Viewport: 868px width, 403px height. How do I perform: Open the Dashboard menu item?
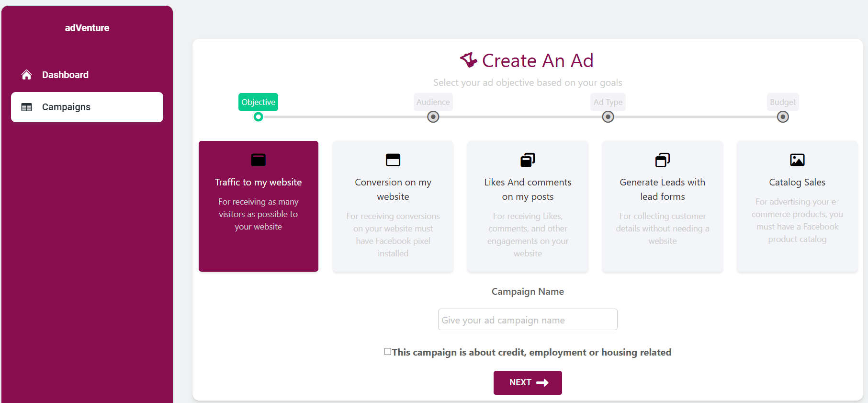coord(65,75)
